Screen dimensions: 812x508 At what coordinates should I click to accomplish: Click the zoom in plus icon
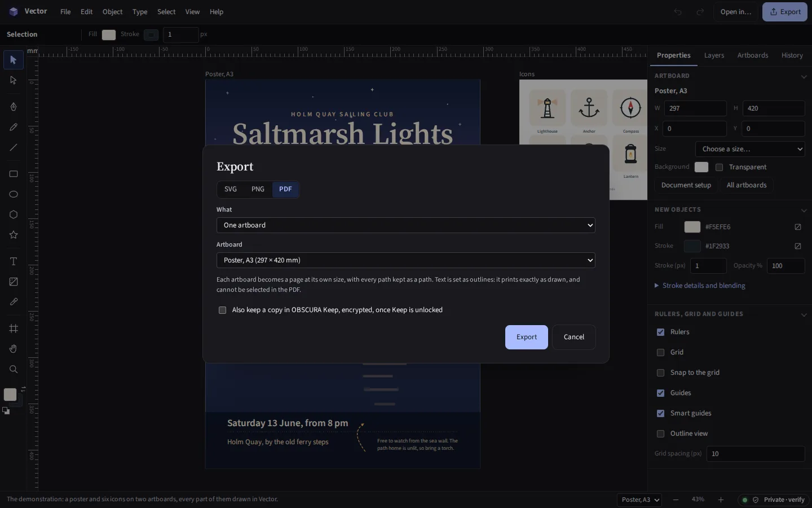coord(721,500)
